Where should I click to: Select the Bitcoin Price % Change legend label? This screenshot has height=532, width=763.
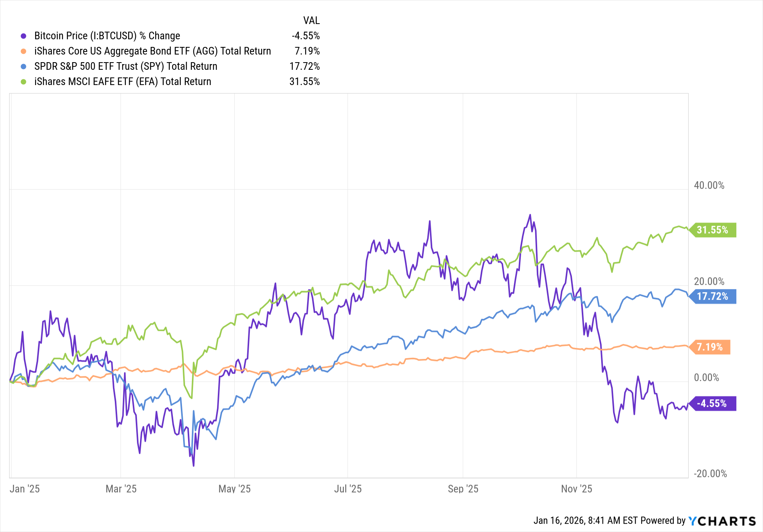[x=107, y=36]
